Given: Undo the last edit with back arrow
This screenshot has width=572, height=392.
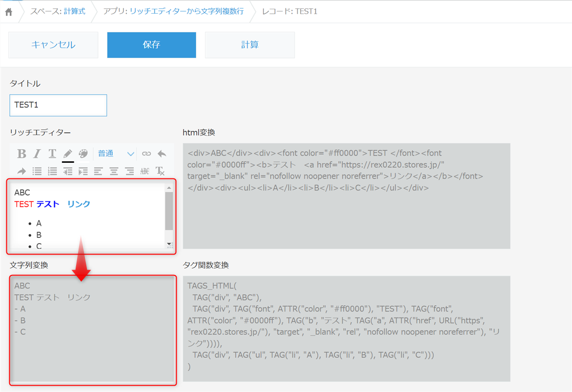Looking at the screenshot, I should tap(162, 154).
